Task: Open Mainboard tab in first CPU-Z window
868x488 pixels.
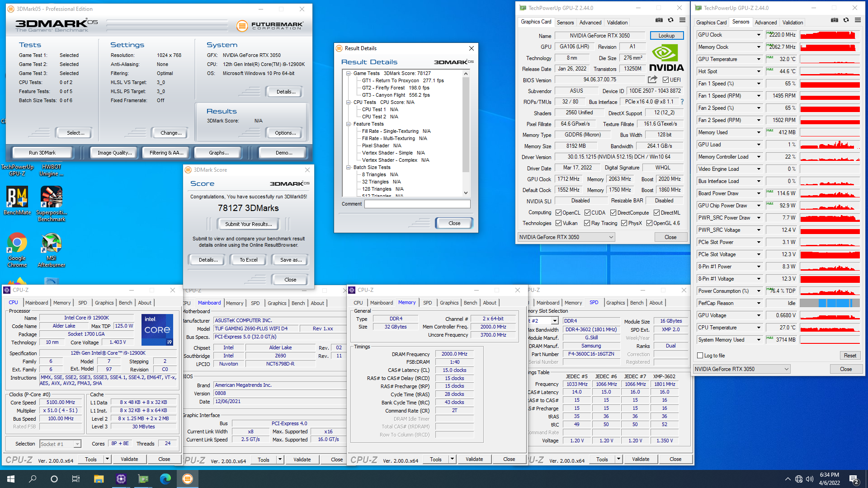Action: (37, 303)
